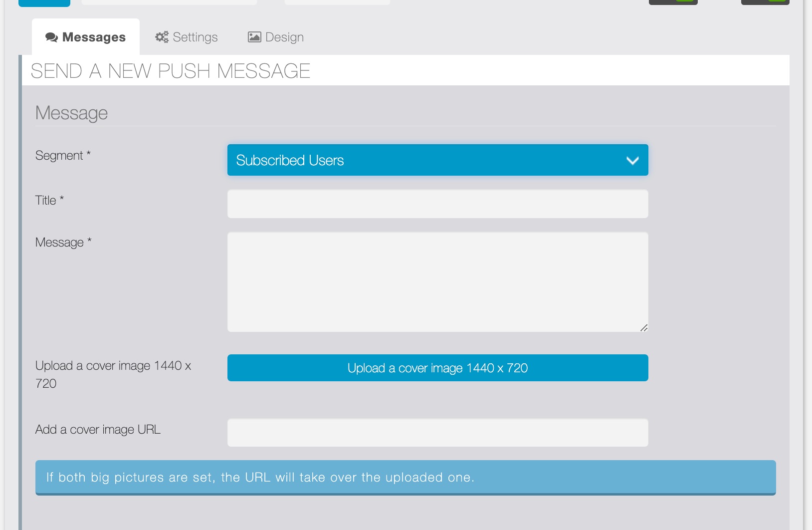812x530 pixels.
Task: Click the Add a cover image URL label
Action: coord(98,430)
